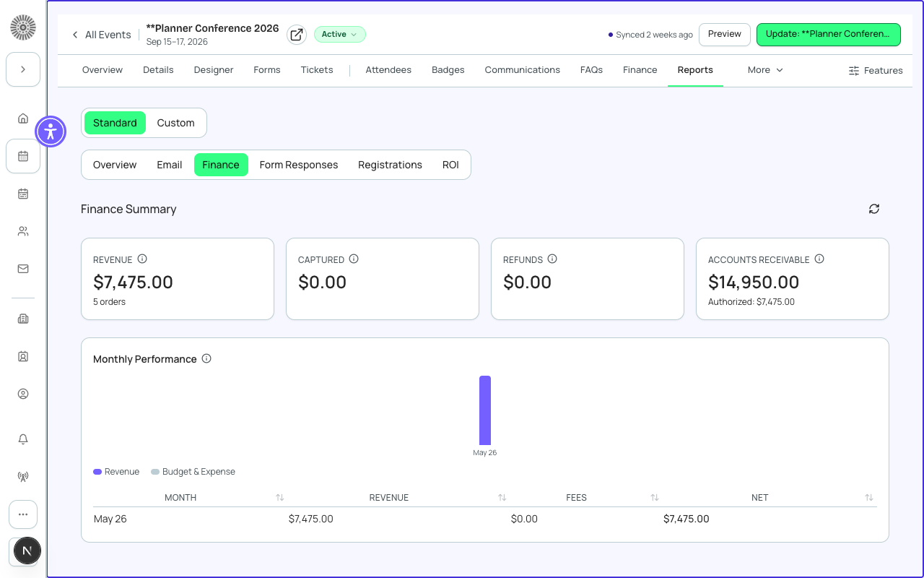Open the Active status dropdown

(x=339, y=34)
